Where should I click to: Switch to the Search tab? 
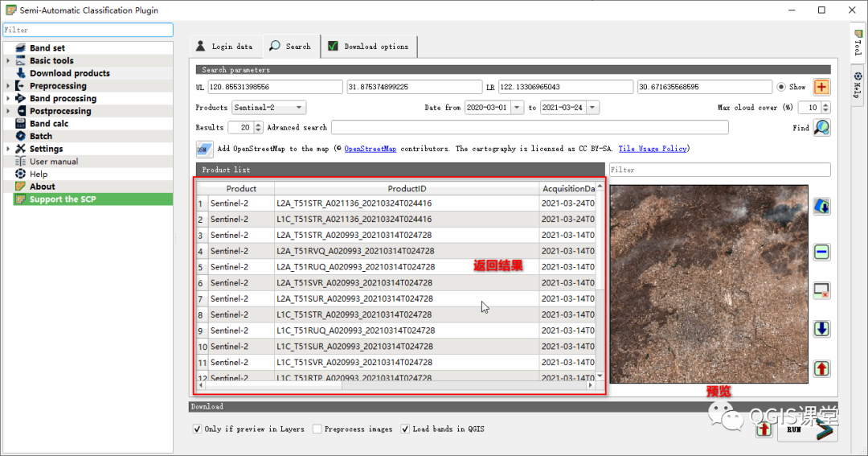pos(291,47)
